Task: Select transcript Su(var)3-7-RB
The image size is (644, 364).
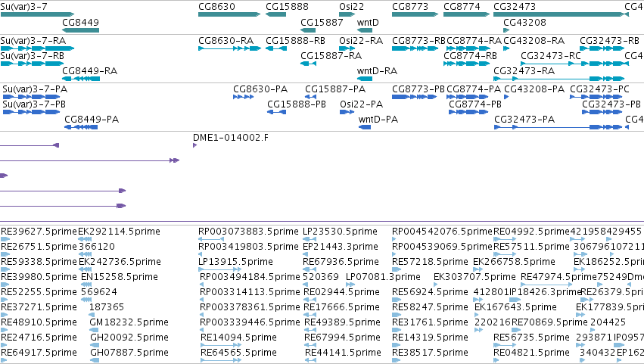Action: [x=33, y=56]
